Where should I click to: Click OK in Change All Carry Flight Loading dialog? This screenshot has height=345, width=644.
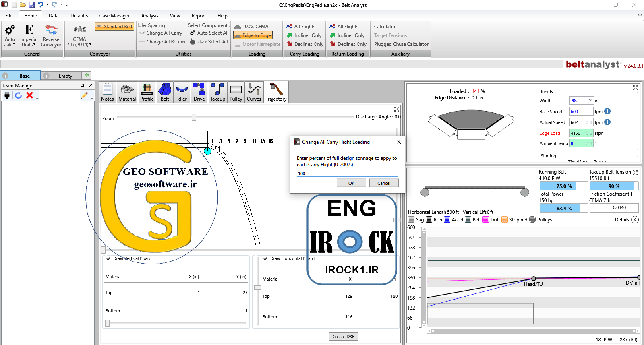351,183
